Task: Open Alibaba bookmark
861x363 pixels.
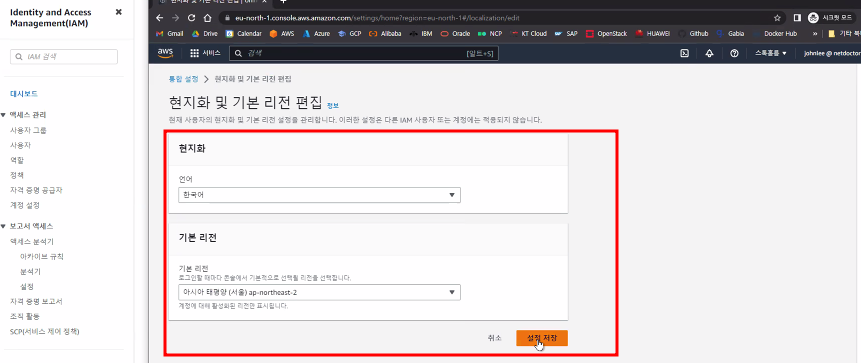Action: point(385,33)
